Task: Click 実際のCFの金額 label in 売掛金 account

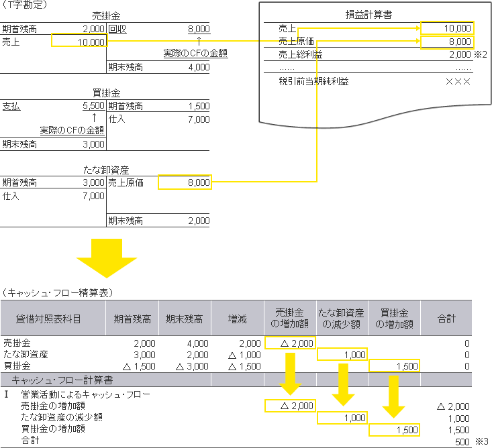Action: pyautogui.click(x=195, y=53)
